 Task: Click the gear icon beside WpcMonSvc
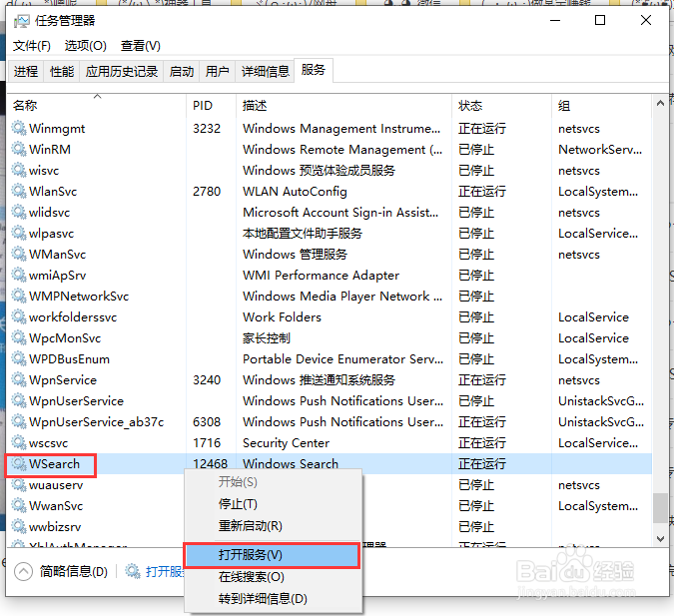coord(19,337)
